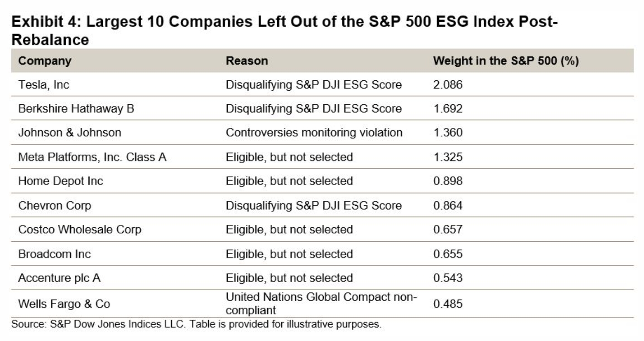Image resolution: width=644 pixels, height=341 pixels.
Task: Click the Weight in the S&P 500 (%) header
Action: click(506, 61)
